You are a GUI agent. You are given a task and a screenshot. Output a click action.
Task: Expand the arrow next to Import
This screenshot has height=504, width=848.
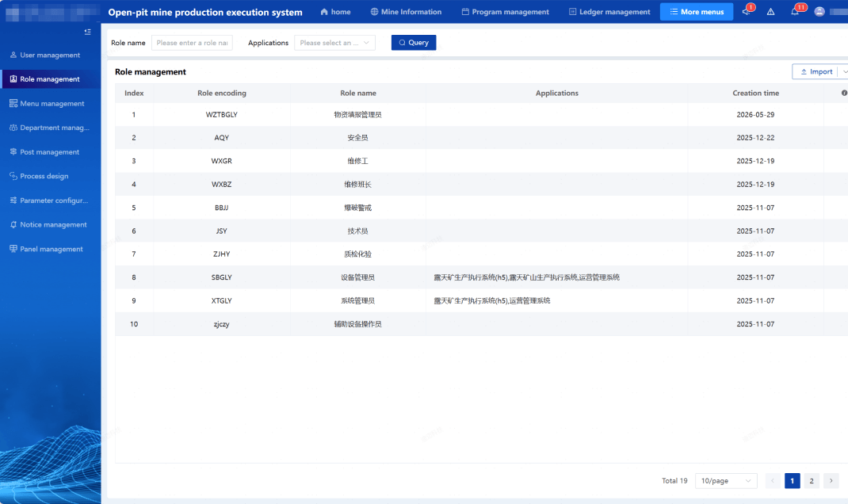click(x=844, y=71)
